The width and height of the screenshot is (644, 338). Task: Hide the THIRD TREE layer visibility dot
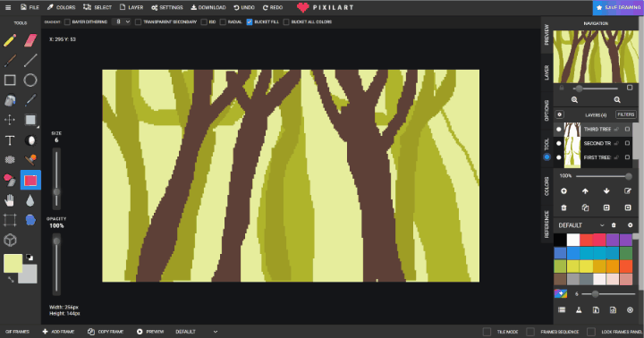(x=558, y=130)
